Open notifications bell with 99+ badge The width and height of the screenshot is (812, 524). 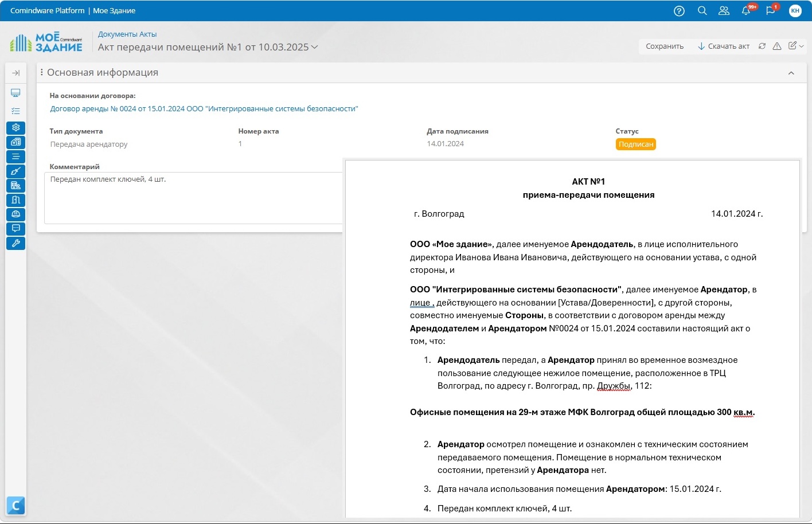(x=746, y=11)
